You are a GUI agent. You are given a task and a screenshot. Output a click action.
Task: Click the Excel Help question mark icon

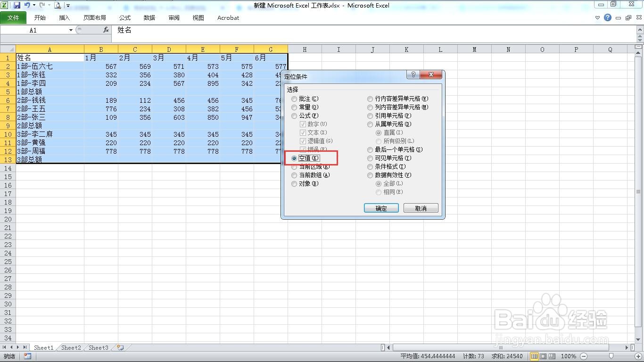608,17
